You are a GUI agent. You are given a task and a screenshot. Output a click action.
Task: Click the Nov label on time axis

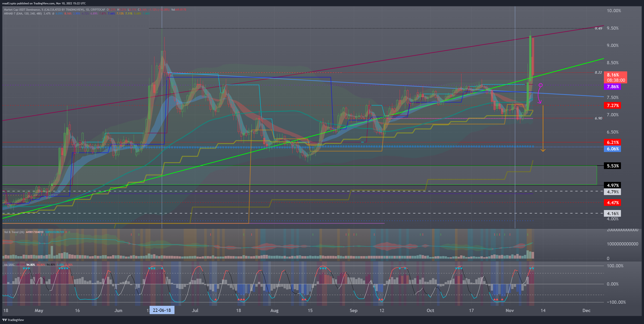509,310
